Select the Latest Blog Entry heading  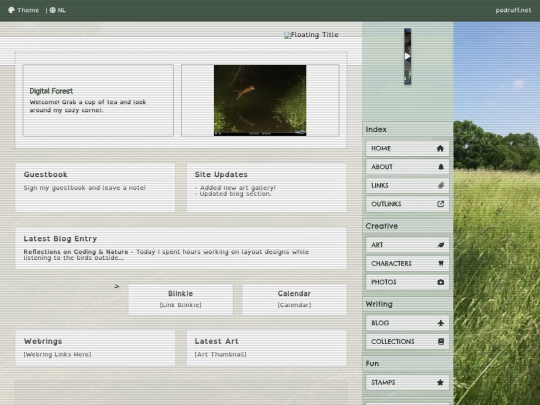click(x=60, y=239)
